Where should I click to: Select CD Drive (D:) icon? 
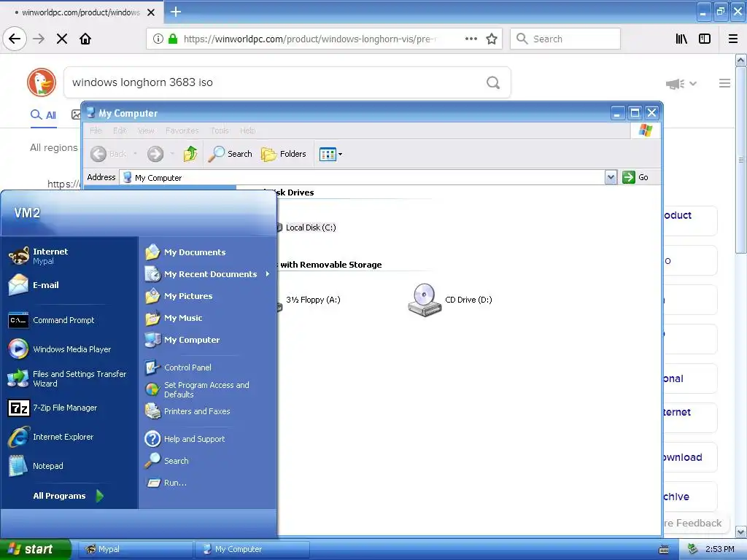click(x=450, y=300)
